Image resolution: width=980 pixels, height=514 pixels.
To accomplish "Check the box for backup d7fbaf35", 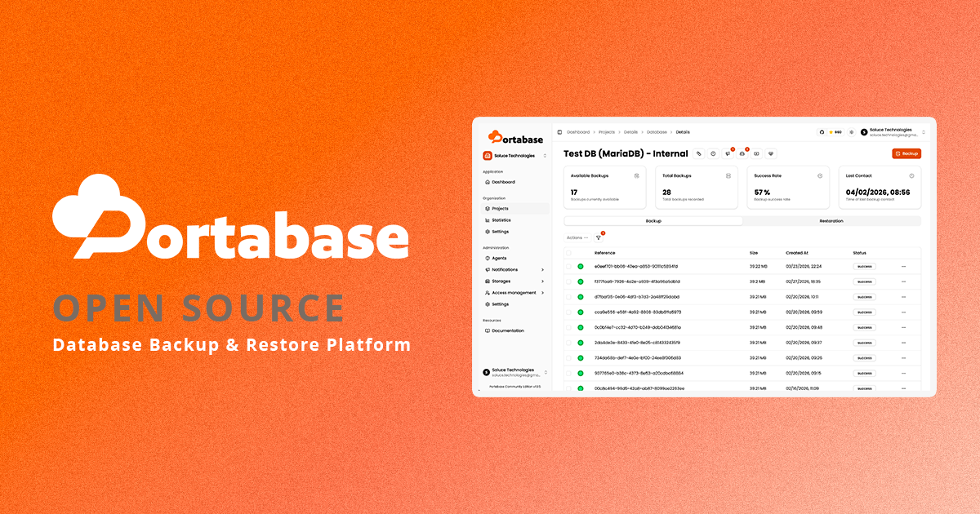I will 568,297.
